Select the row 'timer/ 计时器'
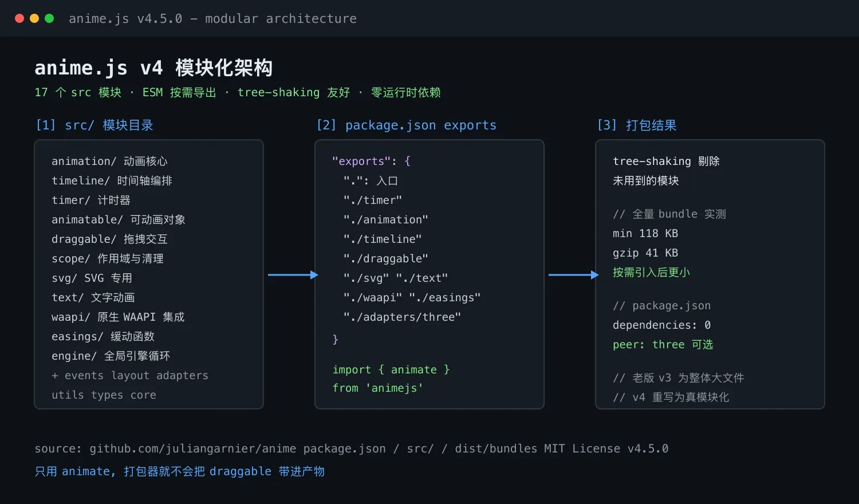Viewport: 859px width, 504px height. coord(91,200)
